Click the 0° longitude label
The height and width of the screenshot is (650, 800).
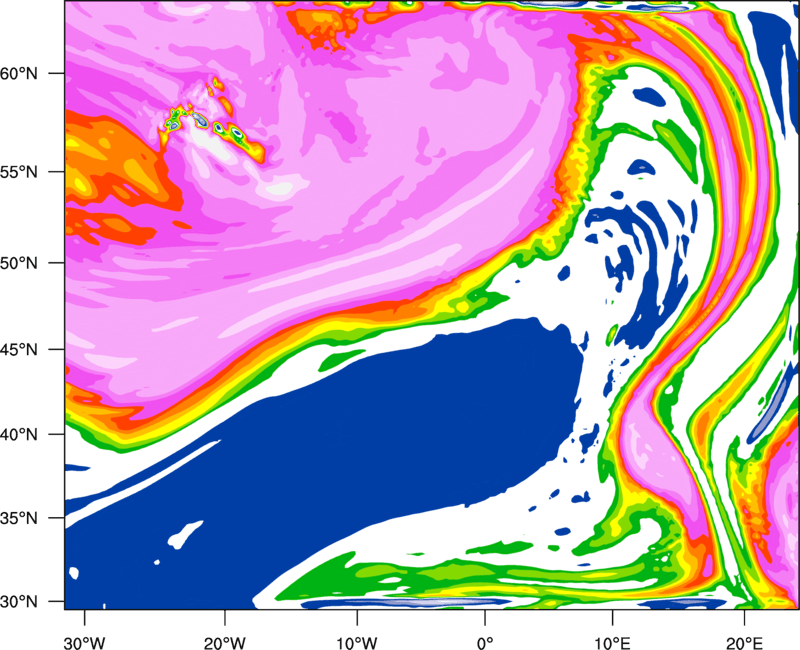[485, 643]
